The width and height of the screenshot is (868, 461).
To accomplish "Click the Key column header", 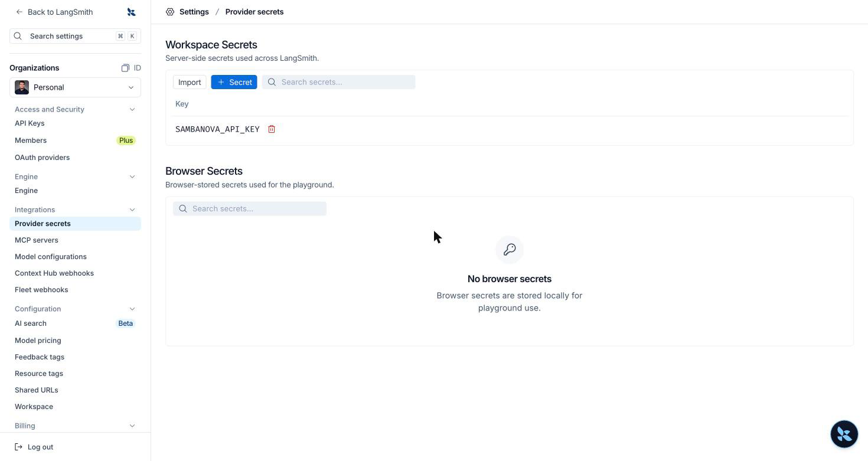I will 182,104.
